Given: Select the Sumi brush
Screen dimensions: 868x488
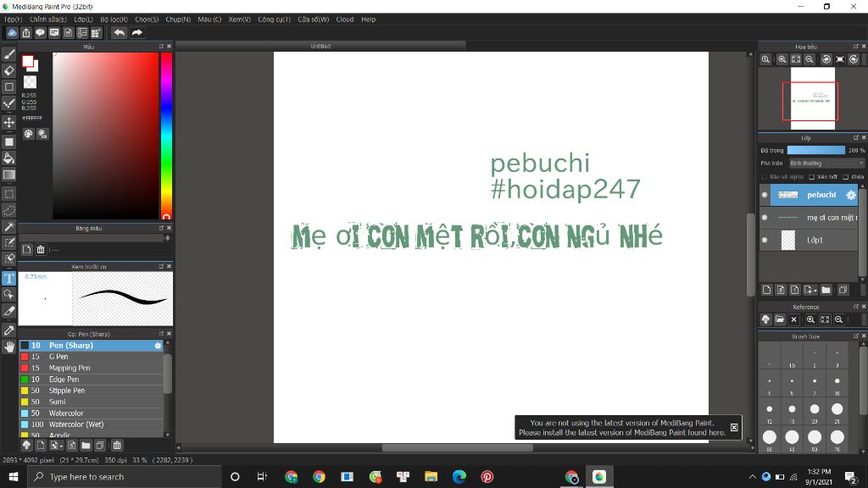Looking at the screenshot, I should tap(92, 402).
